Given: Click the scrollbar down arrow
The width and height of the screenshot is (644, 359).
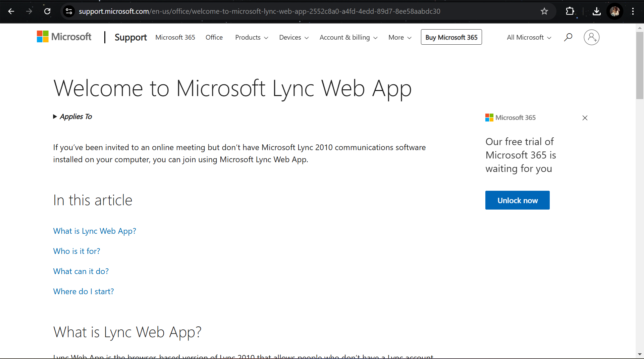Looking at the screenshot, I should pyautogui.click(x=640, y=354).
